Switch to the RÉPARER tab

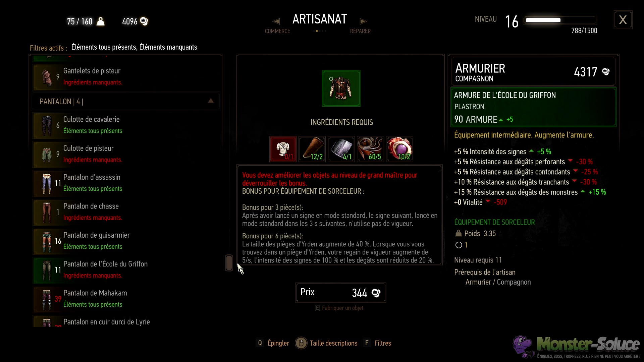point(360,31)
